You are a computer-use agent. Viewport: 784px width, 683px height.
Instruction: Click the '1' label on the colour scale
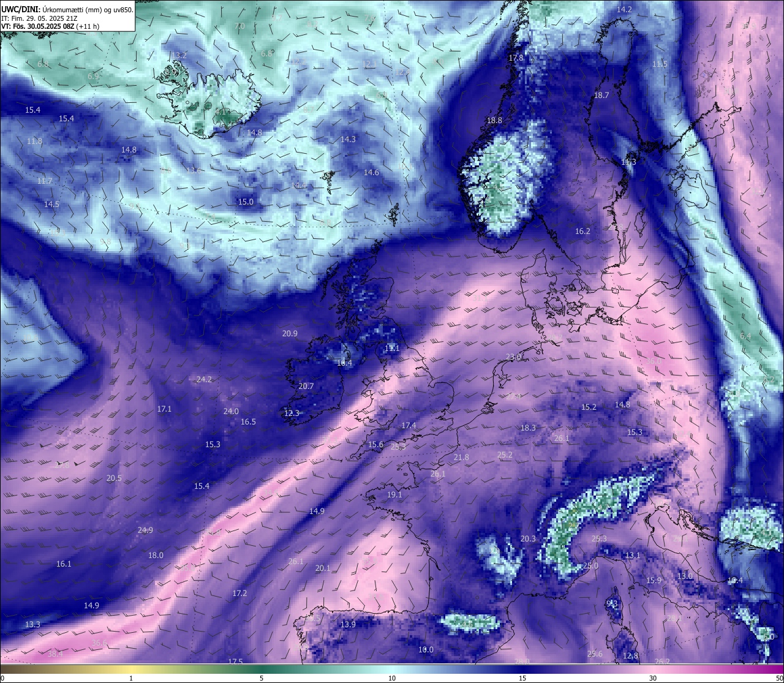(x=131, y=678)
